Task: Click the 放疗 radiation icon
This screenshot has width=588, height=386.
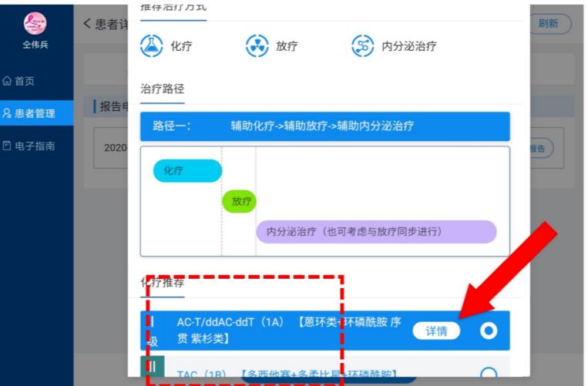Action: tap(257, 45)
